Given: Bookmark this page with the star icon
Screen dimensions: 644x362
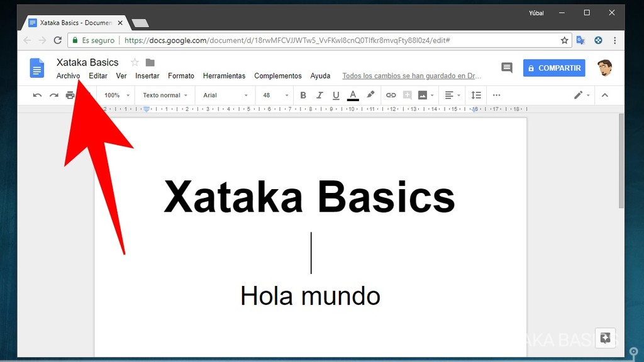Looking at the screenshot, I should 564,40.
